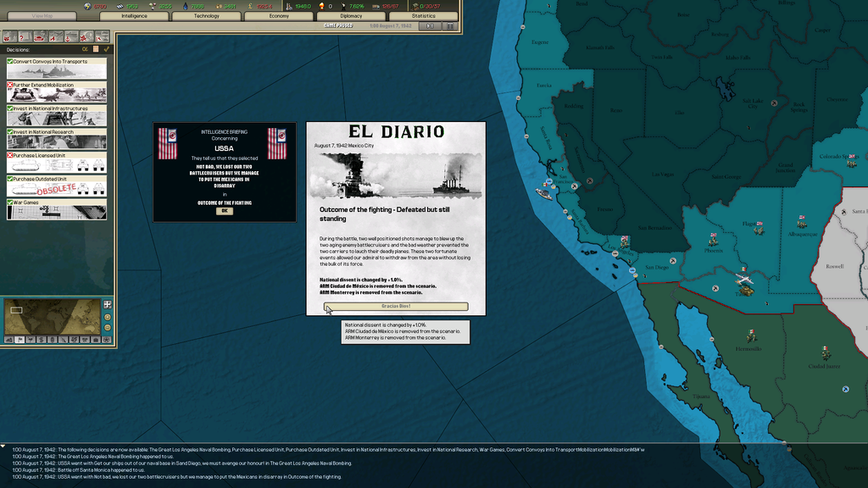The image size is (868, 488).
Task: Select the Purchase Outdated Unit decision image
Action: [58, 188]
